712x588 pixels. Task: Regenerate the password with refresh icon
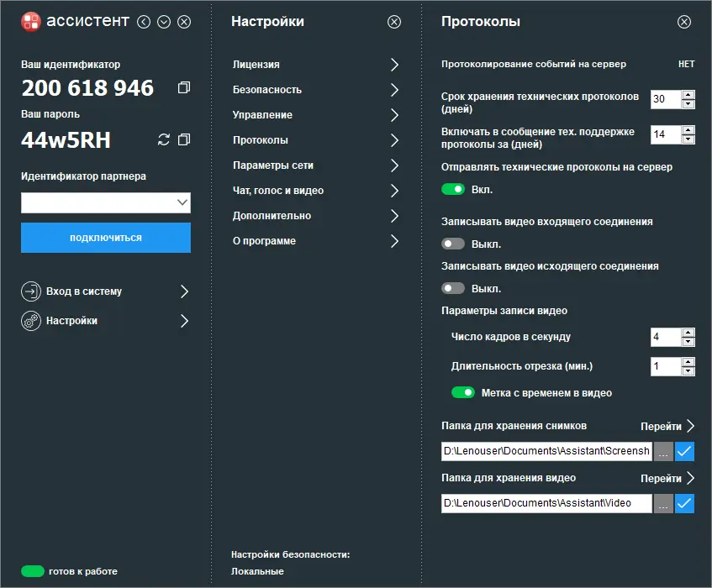[x=164, y=139]
